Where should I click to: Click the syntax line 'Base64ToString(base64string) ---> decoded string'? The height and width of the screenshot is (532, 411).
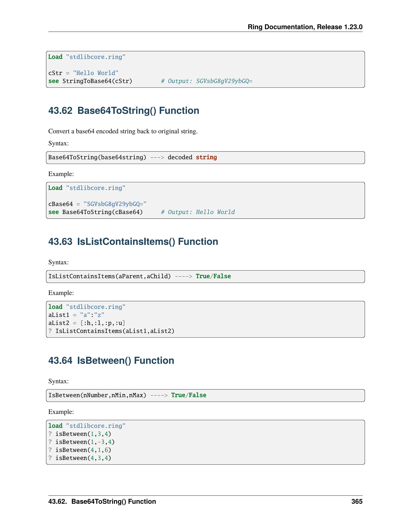(132, 157)
